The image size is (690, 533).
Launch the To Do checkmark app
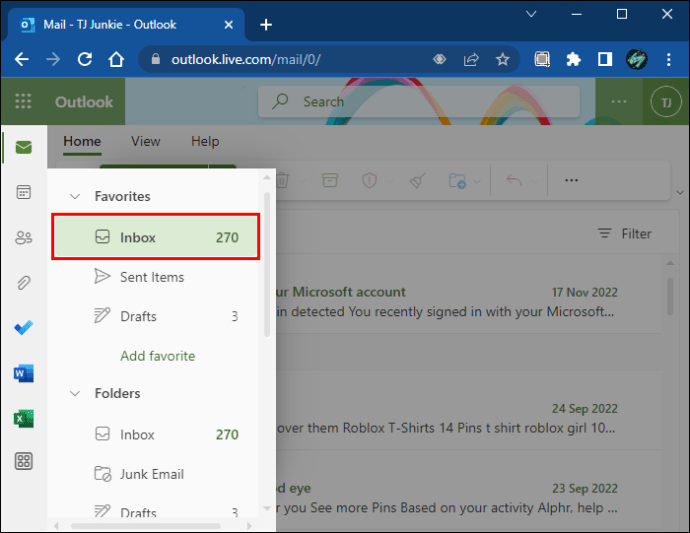(23, 328)
